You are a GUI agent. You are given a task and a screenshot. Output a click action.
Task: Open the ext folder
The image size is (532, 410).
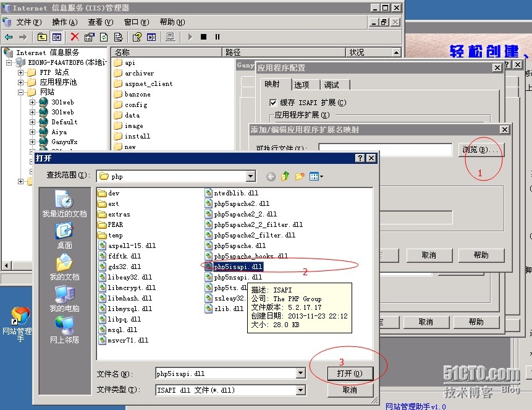click(108, 204)
